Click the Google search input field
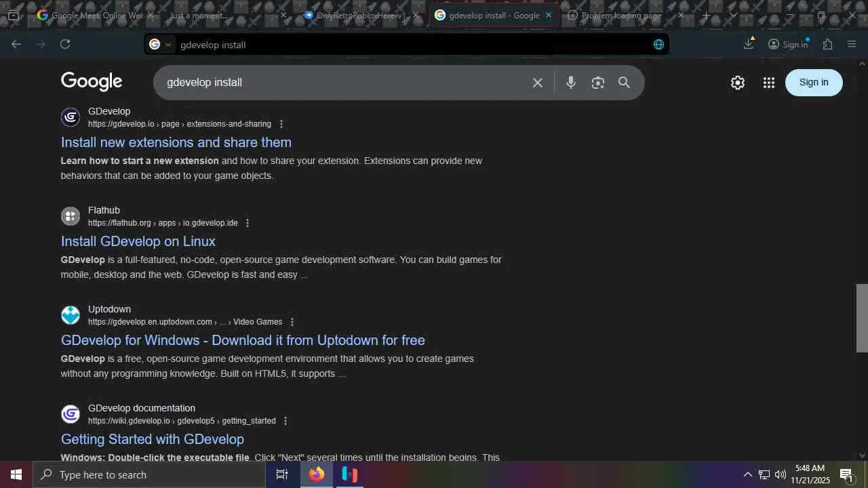Viewport: 868px width, 488px height. 344,83
